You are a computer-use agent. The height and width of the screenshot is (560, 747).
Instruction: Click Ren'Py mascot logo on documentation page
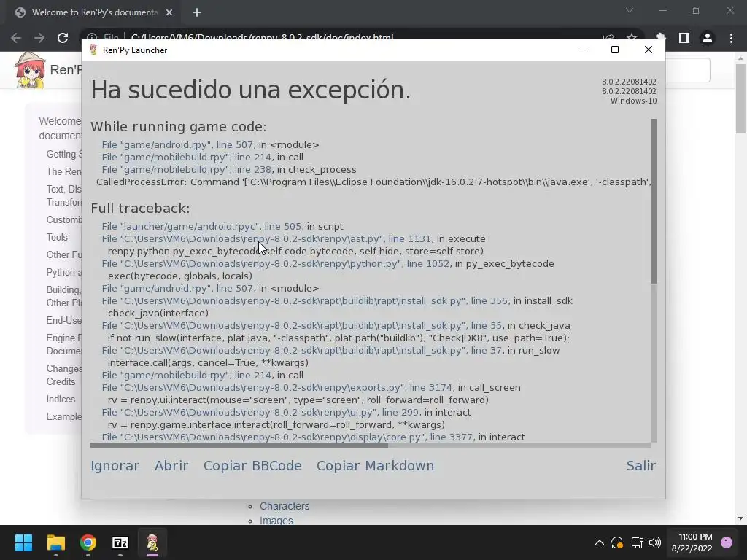[29, 71]
